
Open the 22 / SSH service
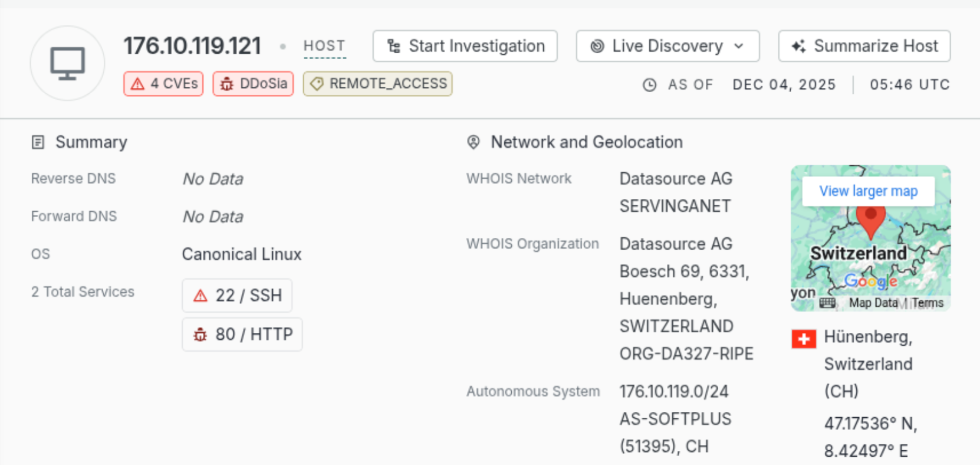point(237,295)
